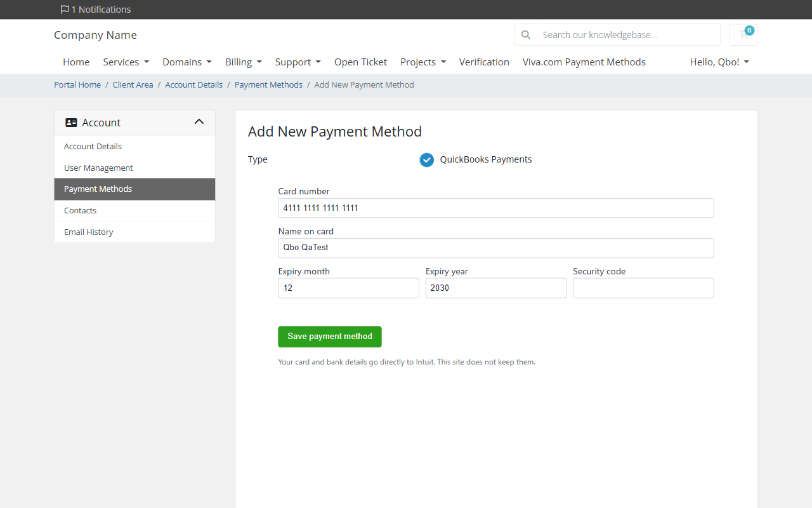
Task: Click the Expiry month field
Action: (x=348, y=288)
